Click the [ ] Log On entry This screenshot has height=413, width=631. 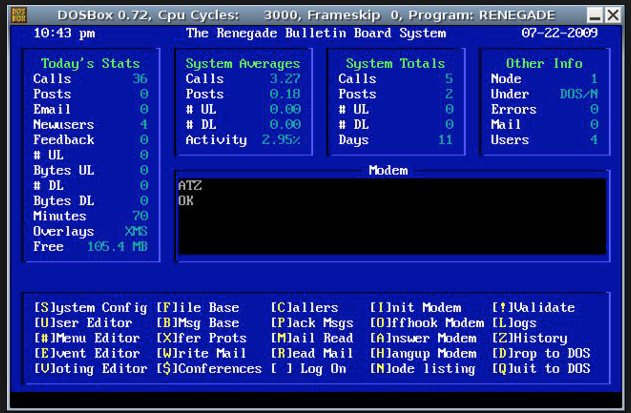308,369
